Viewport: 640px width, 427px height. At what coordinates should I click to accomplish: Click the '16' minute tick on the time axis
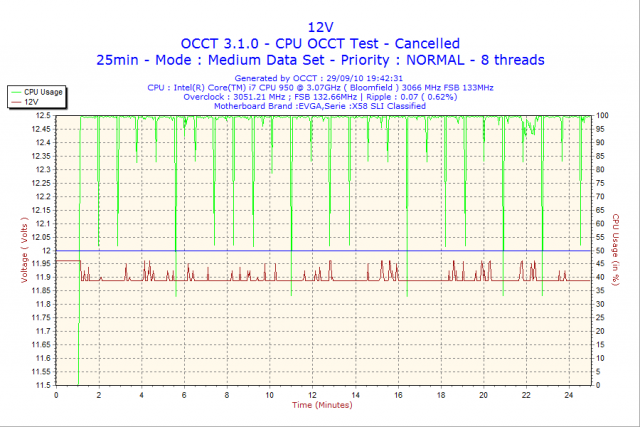click(x=398, y=395)
